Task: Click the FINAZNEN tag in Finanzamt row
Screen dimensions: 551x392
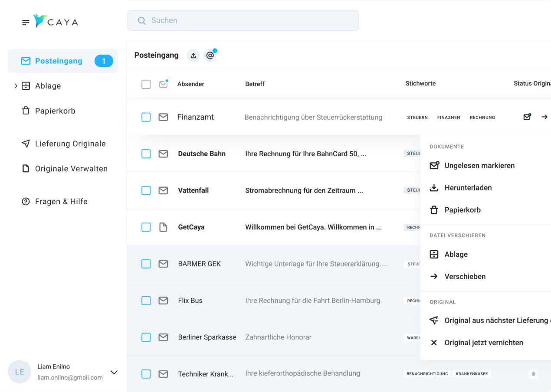Action: click(x=449, y=118)
